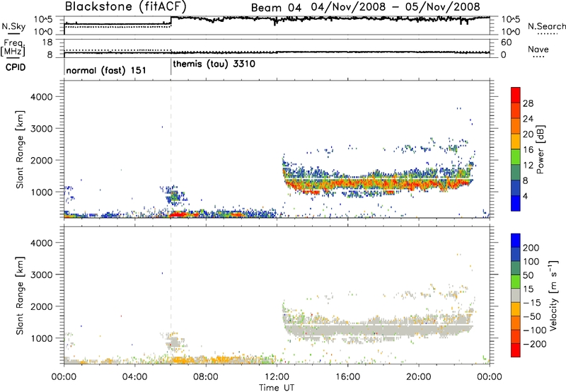Click the '28' label on the power colorbar
Viewport: 566px width, 392px height.
[x=528, y=103]
